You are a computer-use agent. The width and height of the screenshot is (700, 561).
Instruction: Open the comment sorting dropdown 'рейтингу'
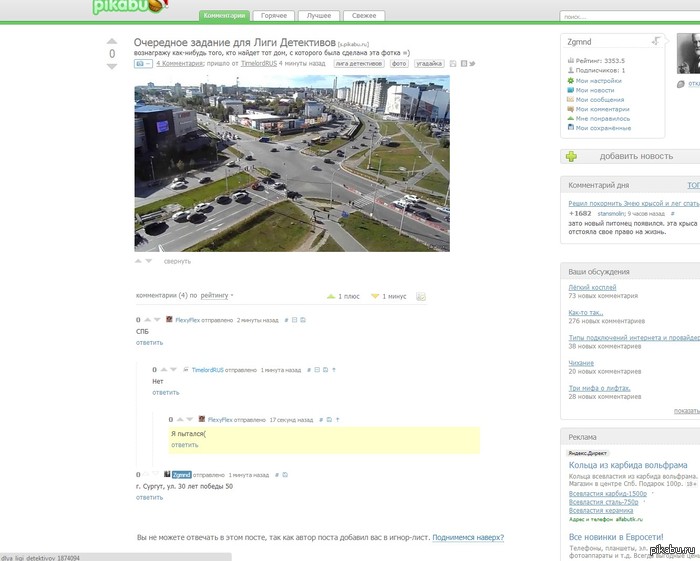(217, 296)
